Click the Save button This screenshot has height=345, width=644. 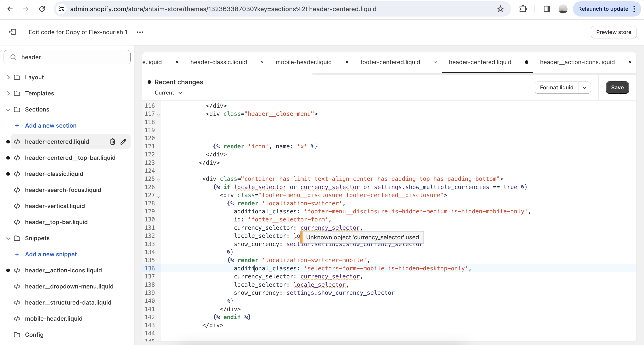click(617, 88)
